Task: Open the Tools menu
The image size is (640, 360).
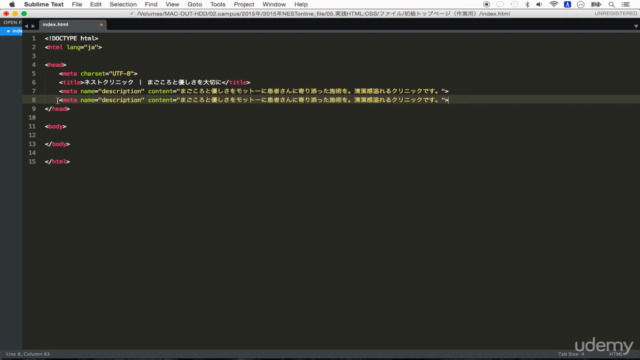Action: [x=218, y=4]
